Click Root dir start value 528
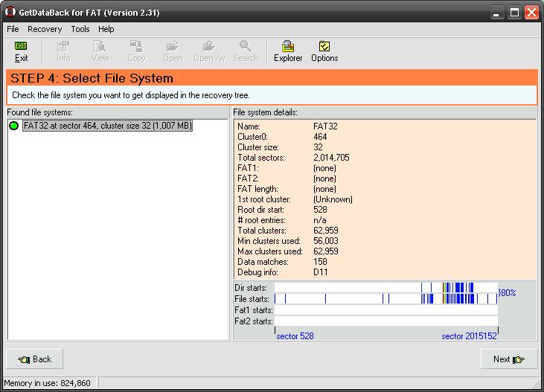Screen dimensions: 544x392 pyautogui.click(x=320, y=210)
